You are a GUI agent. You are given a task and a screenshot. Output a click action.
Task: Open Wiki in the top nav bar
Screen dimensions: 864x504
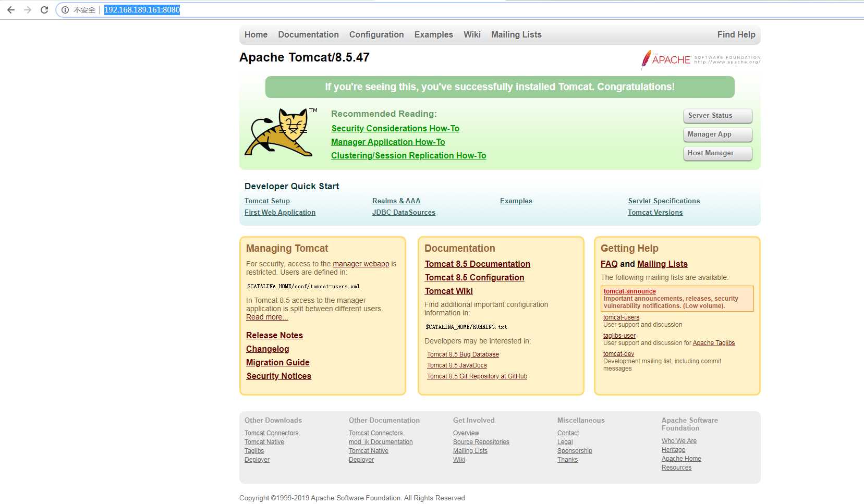tap(472, 34)
